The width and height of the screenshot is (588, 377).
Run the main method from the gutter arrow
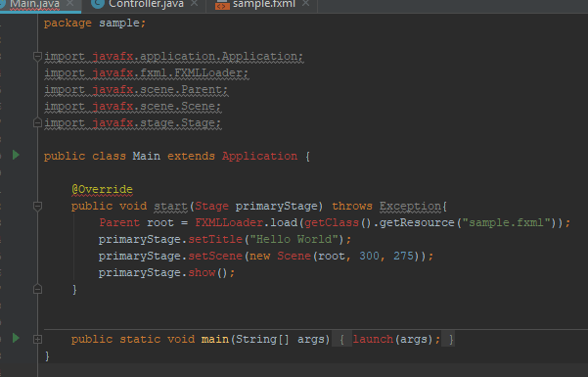point(16,338)
